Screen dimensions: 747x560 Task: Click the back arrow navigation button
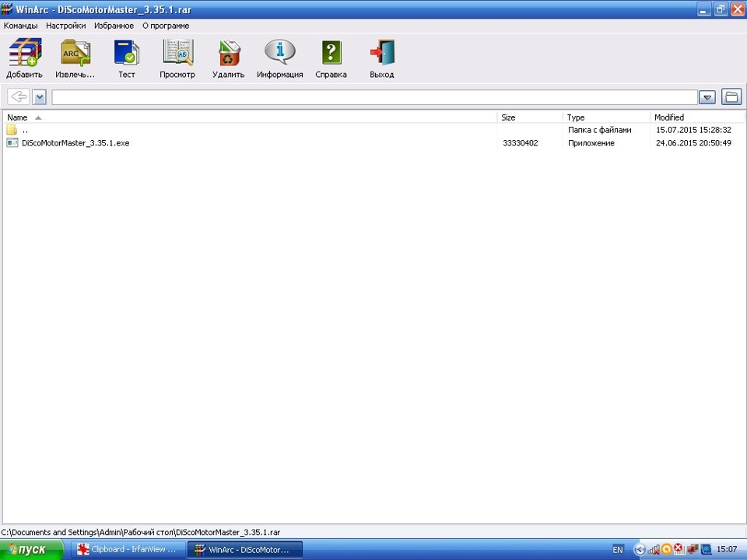[19, 97]
